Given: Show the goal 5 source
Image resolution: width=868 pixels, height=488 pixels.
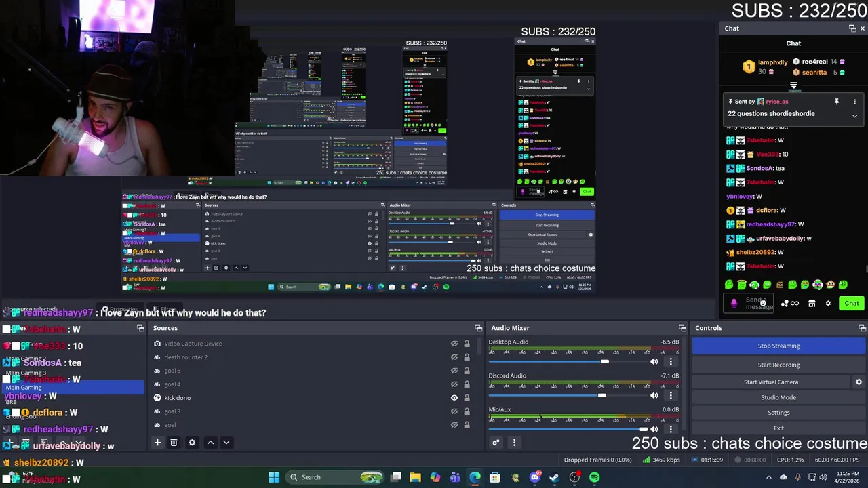Looking at the screenshot, I should [x=454, y=371].
